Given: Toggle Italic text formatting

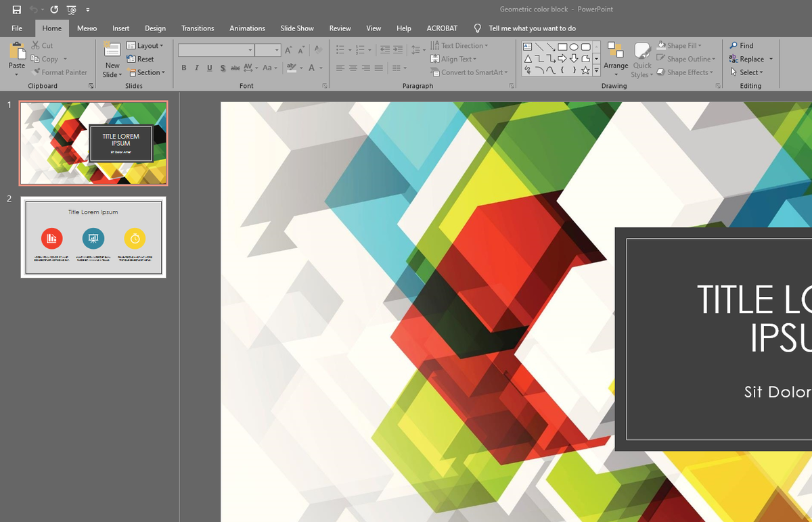Looking at the screenshot, I should [197, 68].
